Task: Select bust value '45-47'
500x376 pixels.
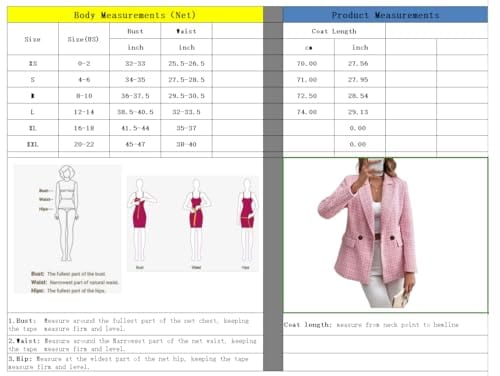Action: 135,144
